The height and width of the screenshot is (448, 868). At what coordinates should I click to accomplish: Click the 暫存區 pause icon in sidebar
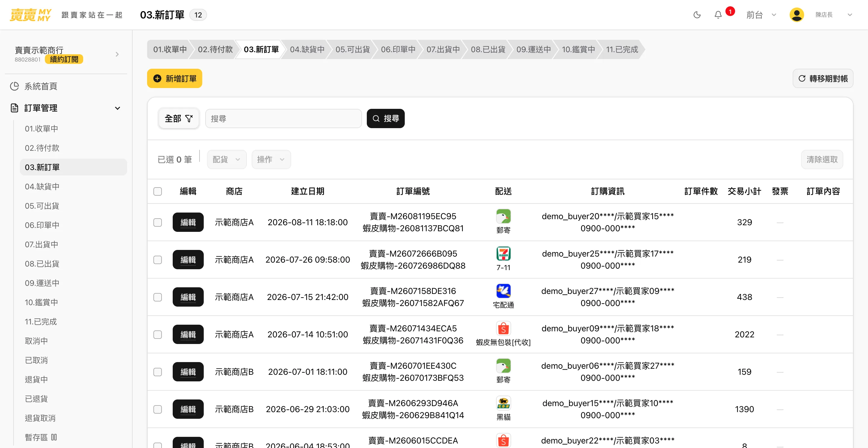click(x=54, y=437)
